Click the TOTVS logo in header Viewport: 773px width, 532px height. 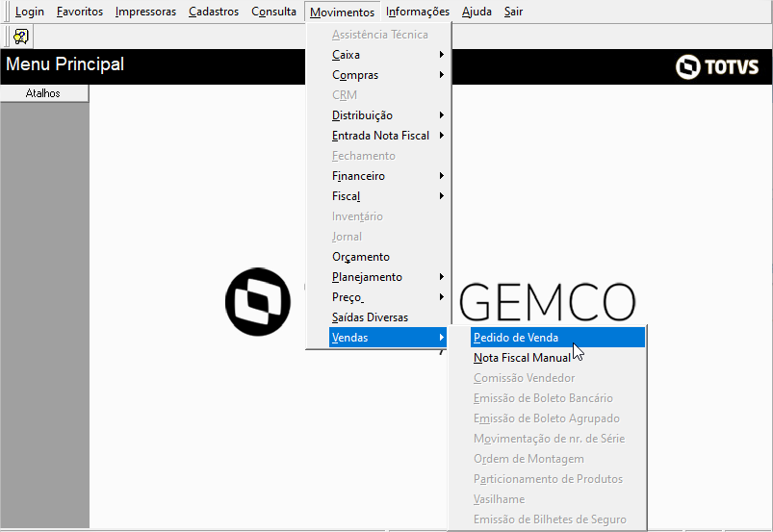click(x=717, y=67)
